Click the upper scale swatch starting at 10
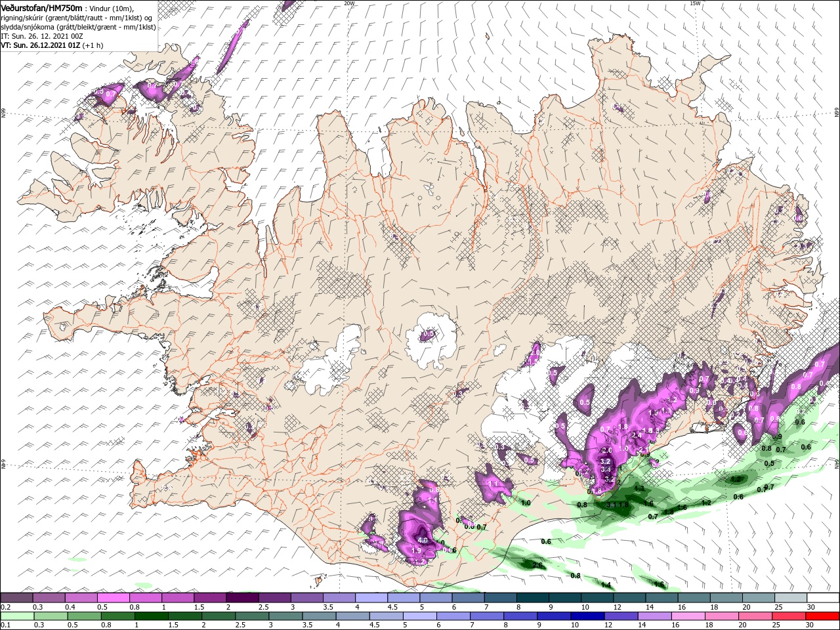Screen dimensions: 840x630 click(x=597, y=598)
